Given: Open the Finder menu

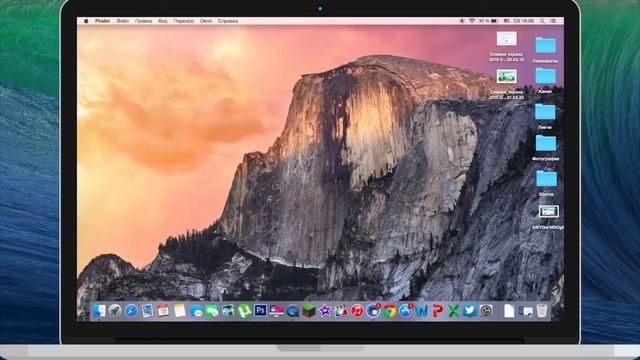Looking at the screenshot, I should pyautogui.click(x=102, y=21).
